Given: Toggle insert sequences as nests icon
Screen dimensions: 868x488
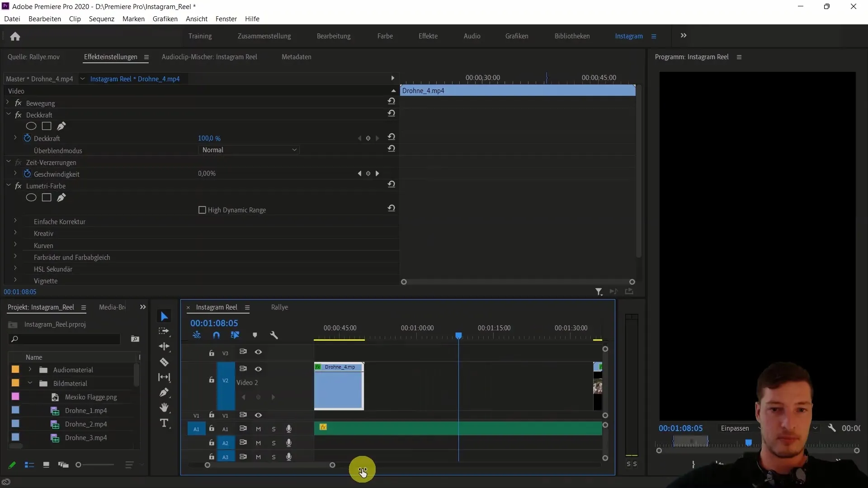Looking at the screenshot, I should click(x=197, y=335).
